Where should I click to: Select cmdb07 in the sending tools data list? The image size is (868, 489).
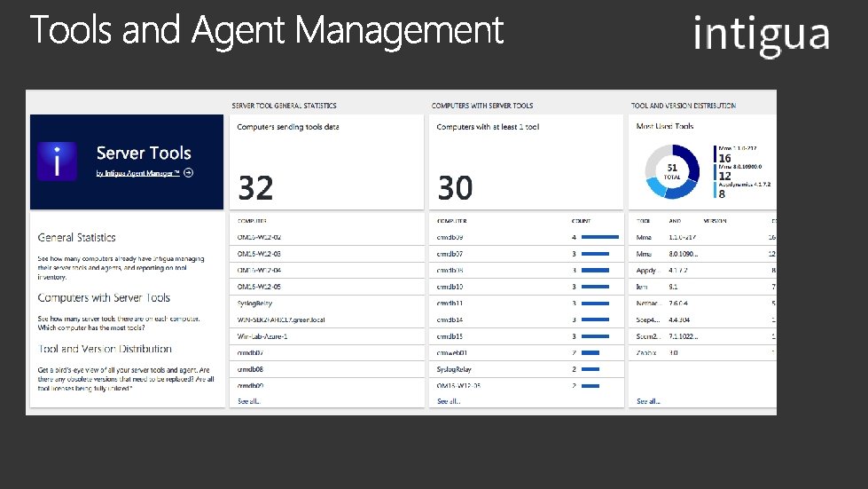point(326,352)
